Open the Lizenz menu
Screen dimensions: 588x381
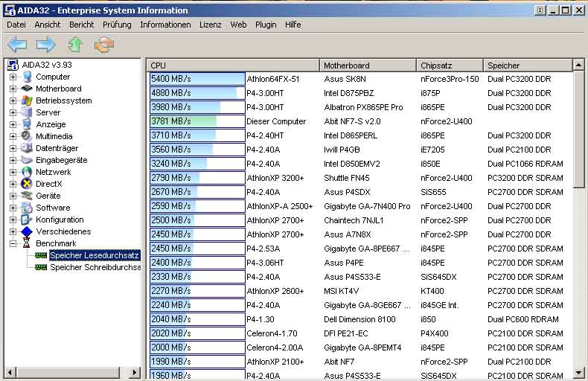211,25
